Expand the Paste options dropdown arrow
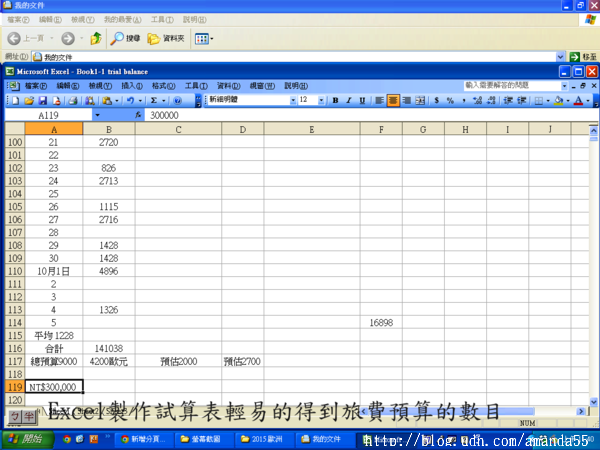This screenshot has height=450, width=600. (x=117, y=101)
